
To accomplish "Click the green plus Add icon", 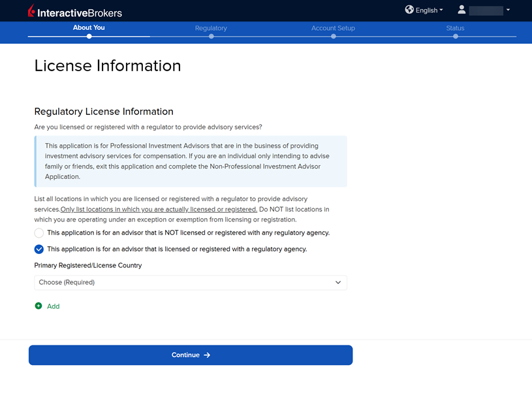I will tap(39, 306).
